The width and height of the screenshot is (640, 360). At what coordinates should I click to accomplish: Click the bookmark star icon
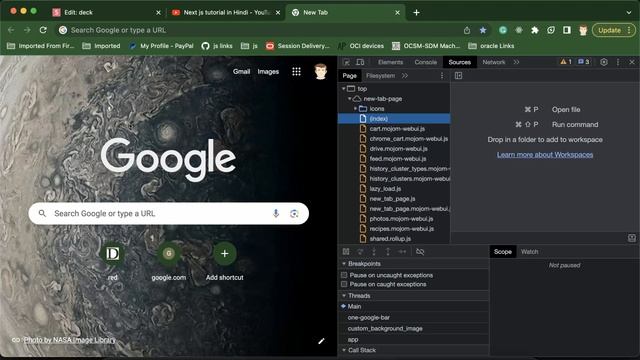click(x=483, y=30)
